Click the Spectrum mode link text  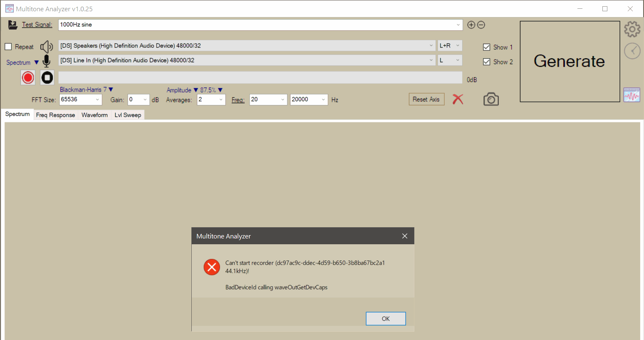click(18, 62)
